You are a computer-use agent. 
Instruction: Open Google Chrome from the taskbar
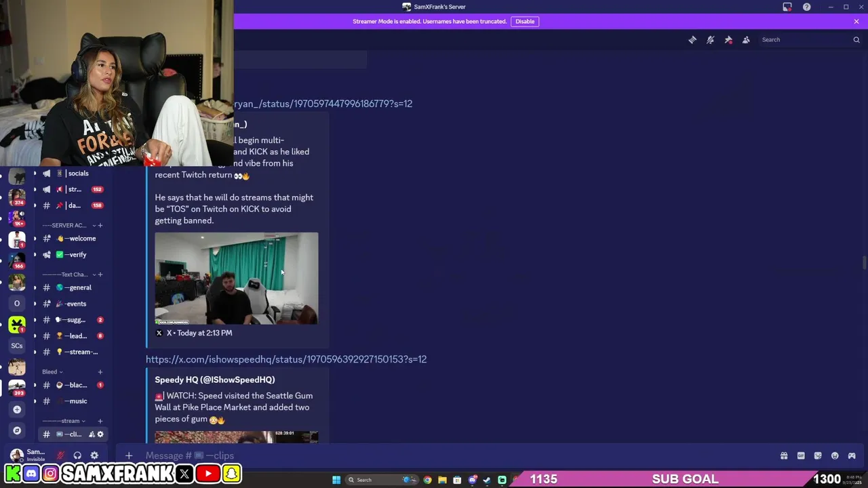coord(427,480)
